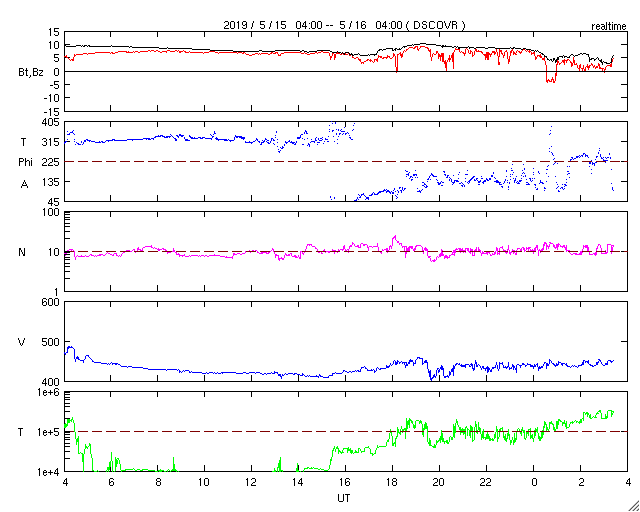Click the window resize grip corner
The image size is (640, 512).
coord(633,506)
